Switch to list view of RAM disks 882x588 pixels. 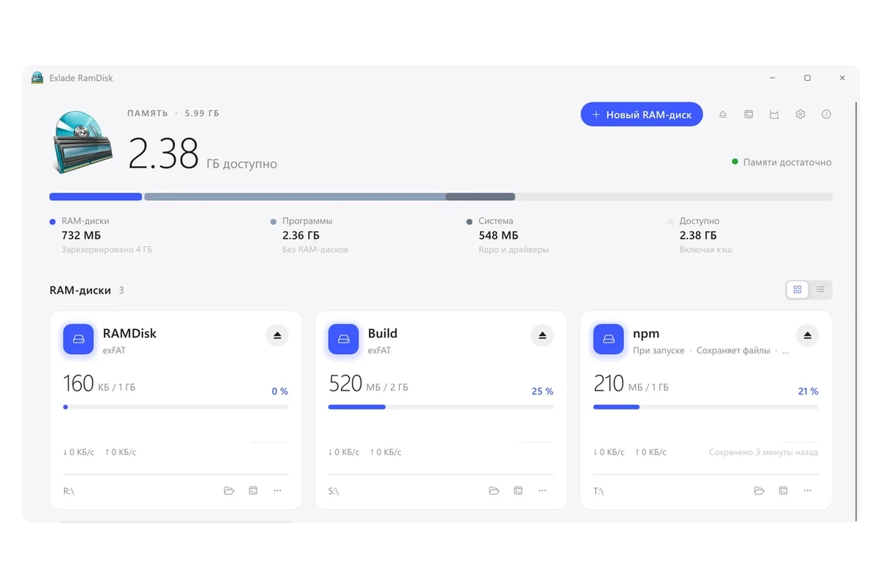tap(820, 290)
